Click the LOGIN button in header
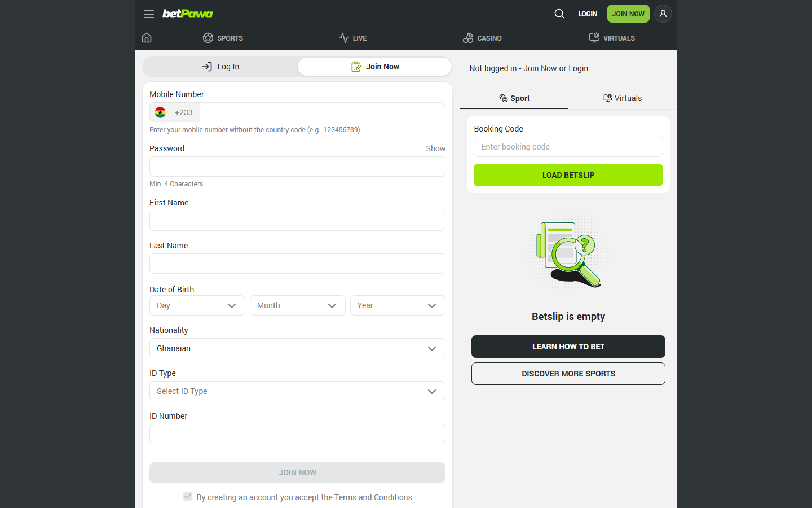 (x=588, y=14)
